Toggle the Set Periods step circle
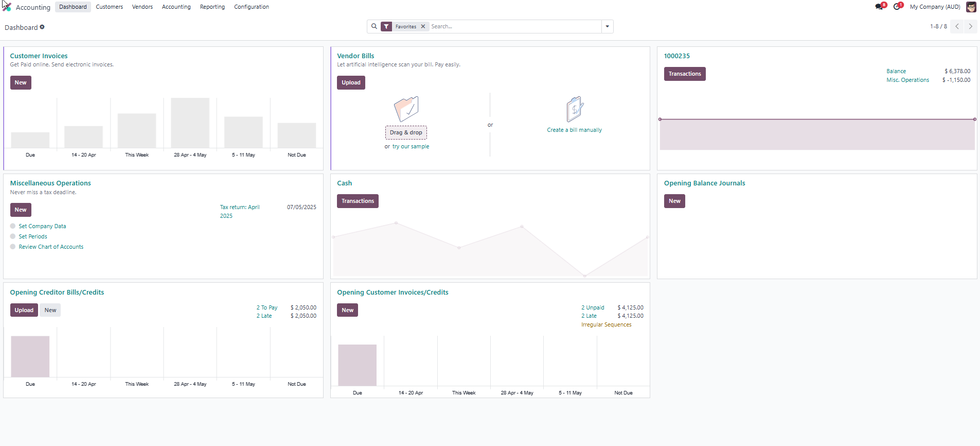 pos(13,236)
